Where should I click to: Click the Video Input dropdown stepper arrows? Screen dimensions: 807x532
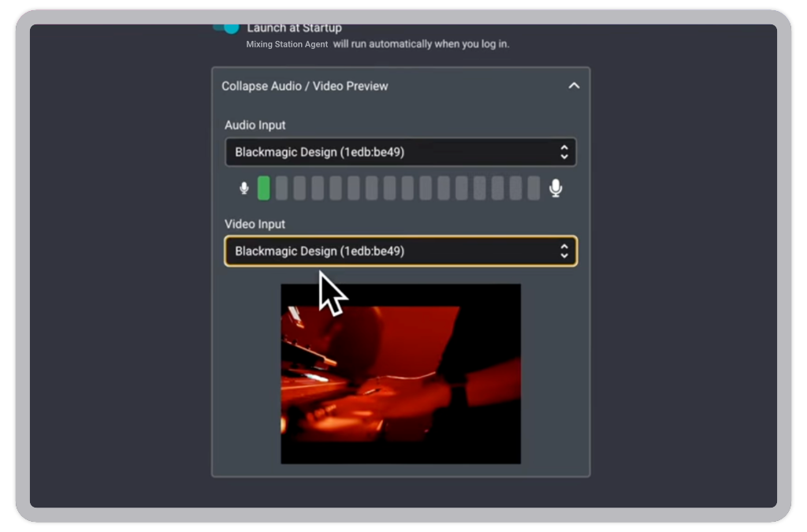click(x=564, y=251)
